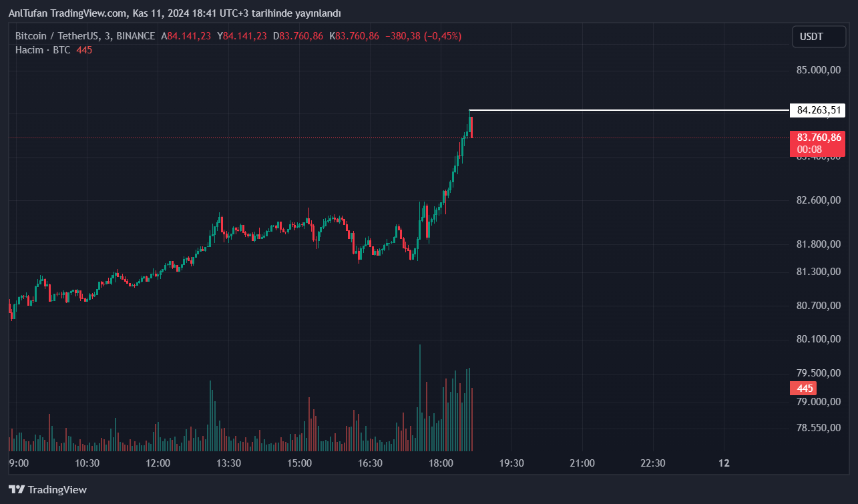This screenshot has height=504, width=858.
Task: Click the 12 date marker on time axis
Action: pyautogui.click(x=724, y=463)
